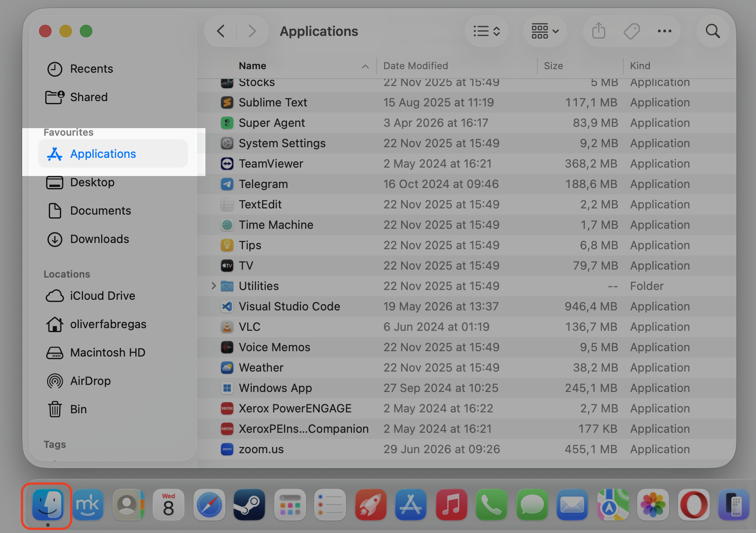
Task: Select the Voice Memos row
Action: click(x=467, y=347)
